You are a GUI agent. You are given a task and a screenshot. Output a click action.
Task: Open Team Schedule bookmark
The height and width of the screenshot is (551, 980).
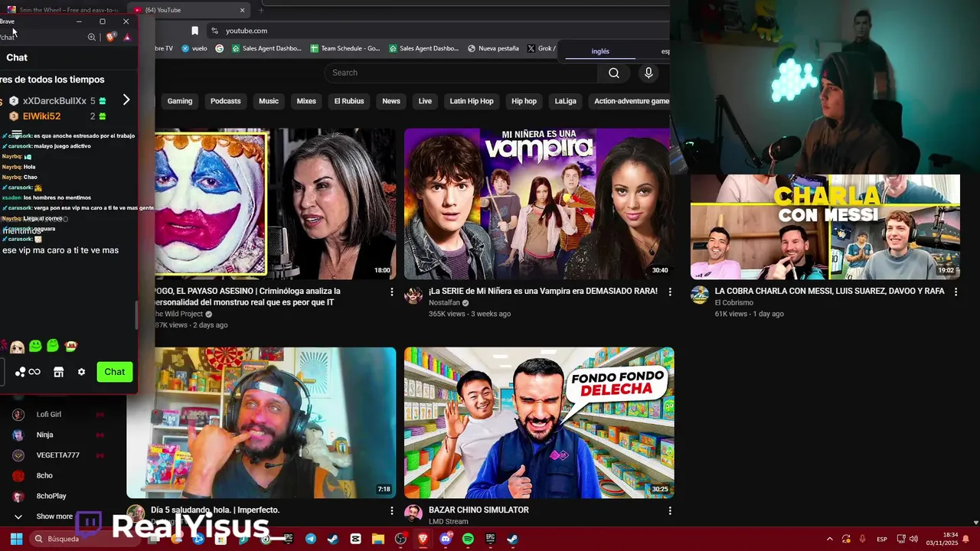345,48
